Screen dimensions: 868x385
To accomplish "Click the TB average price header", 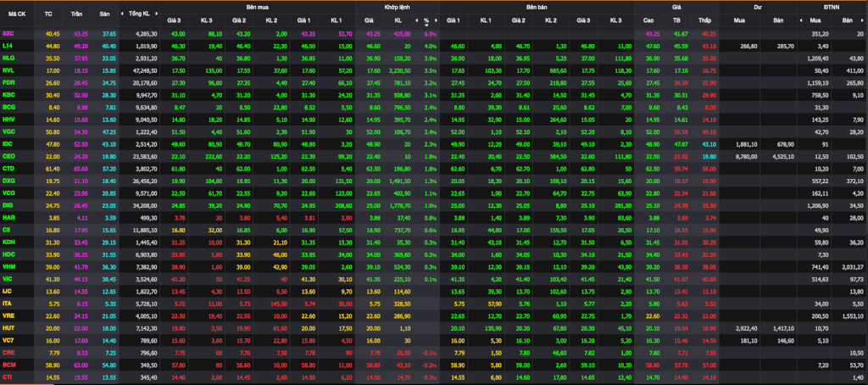I will pos(676,20).
